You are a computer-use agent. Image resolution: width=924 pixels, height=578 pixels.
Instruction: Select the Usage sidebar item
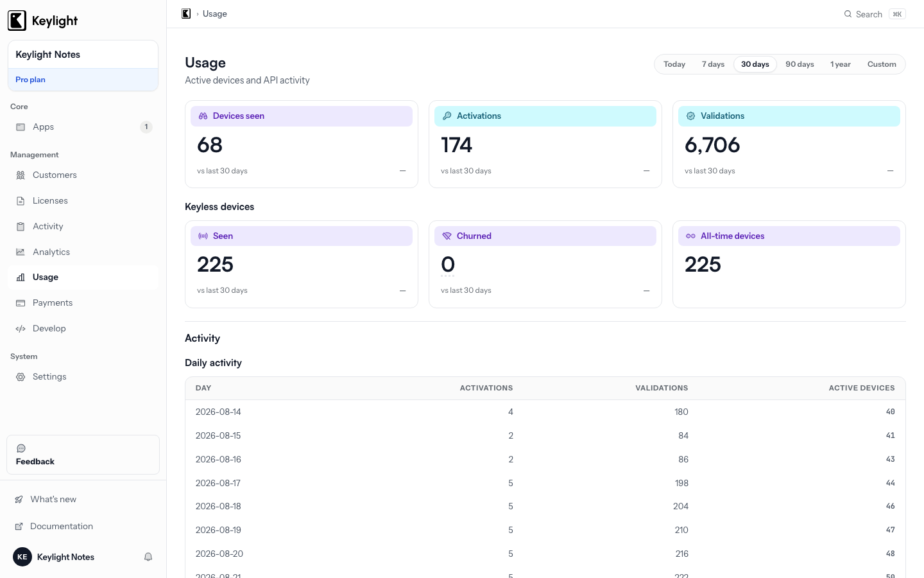coord(83,277)
